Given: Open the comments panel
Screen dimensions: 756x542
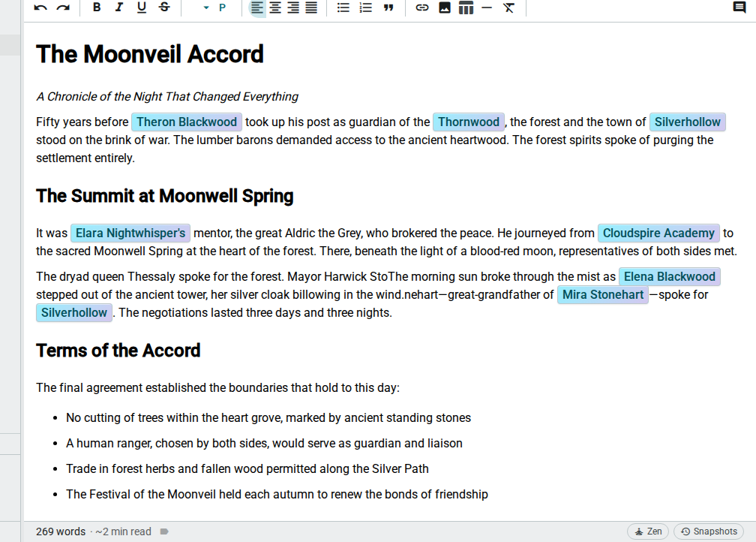Looking at the screenshot, I should (739, 8).
